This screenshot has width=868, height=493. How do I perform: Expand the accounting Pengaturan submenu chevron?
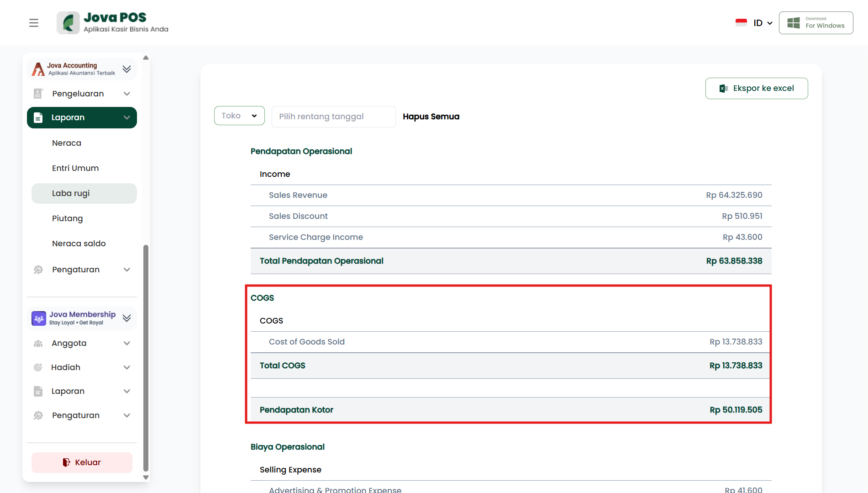pyautogui.click(x=127, y=270)
